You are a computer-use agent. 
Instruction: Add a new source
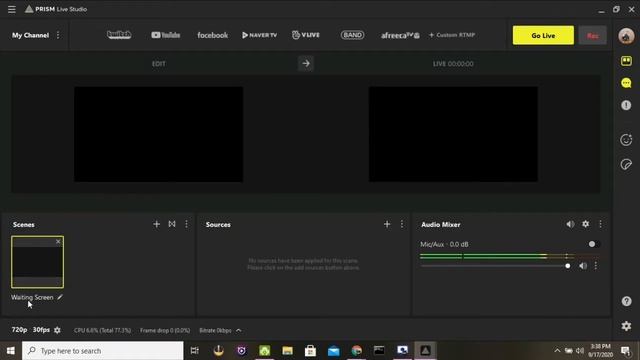(387, 224)
